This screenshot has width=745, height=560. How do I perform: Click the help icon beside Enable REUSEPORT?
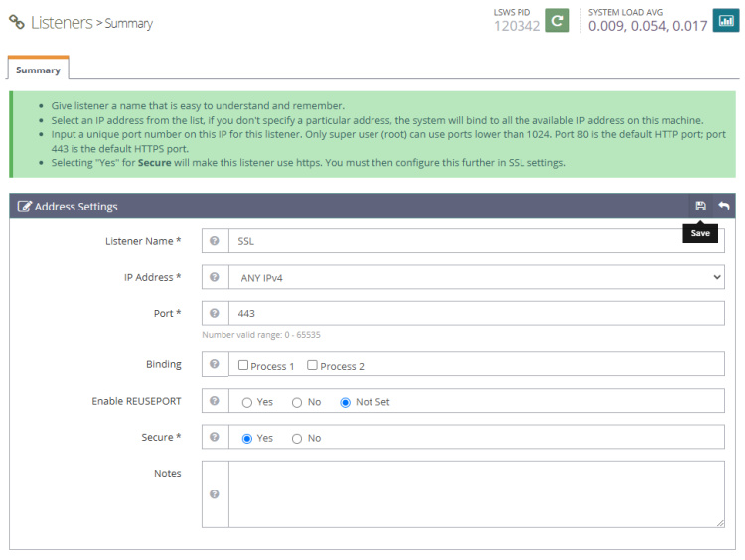[x=215, y=402]
